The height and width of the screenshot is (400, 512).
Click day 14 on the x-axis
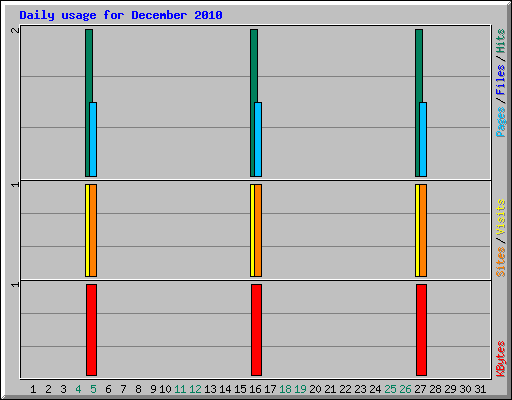click(225, 389)
